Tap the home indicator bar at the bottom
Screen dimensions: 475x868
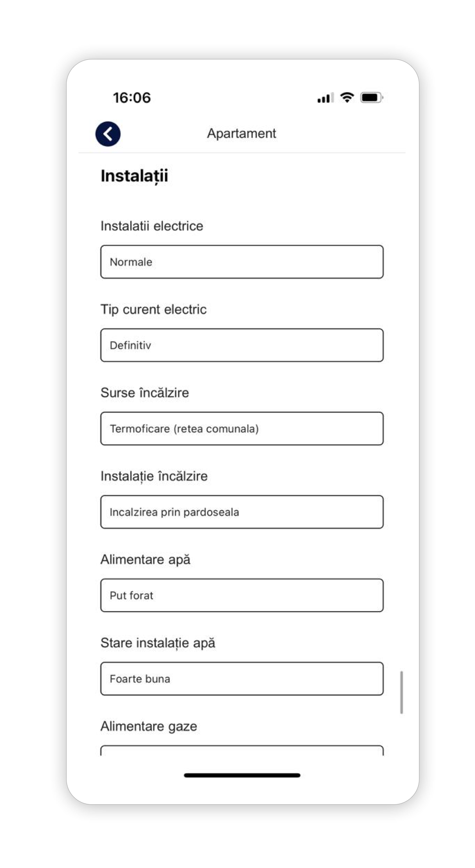pyautogui.click(x=242, y=775)
